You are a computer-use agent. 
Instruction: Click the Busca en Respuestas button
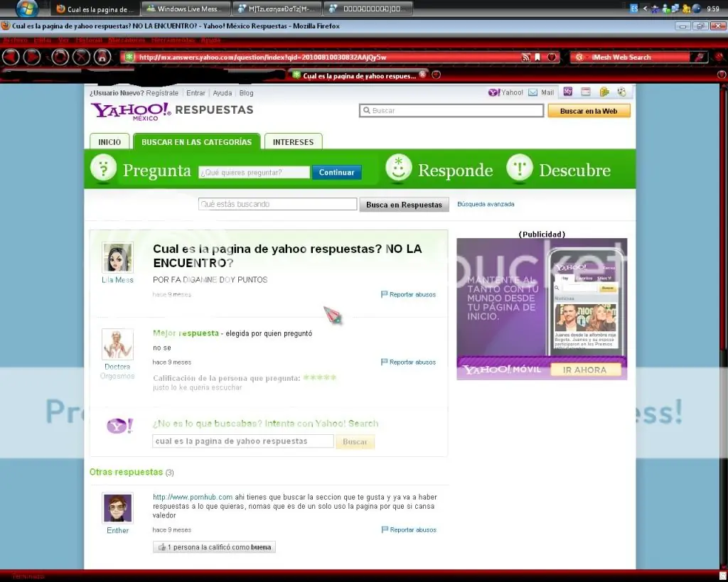404,205
